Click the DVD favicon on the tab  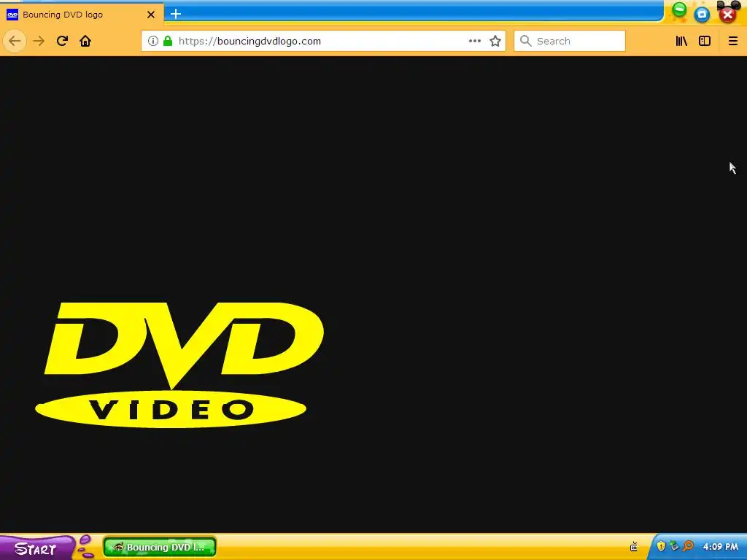pyautogui.click(x=12, y=15)
